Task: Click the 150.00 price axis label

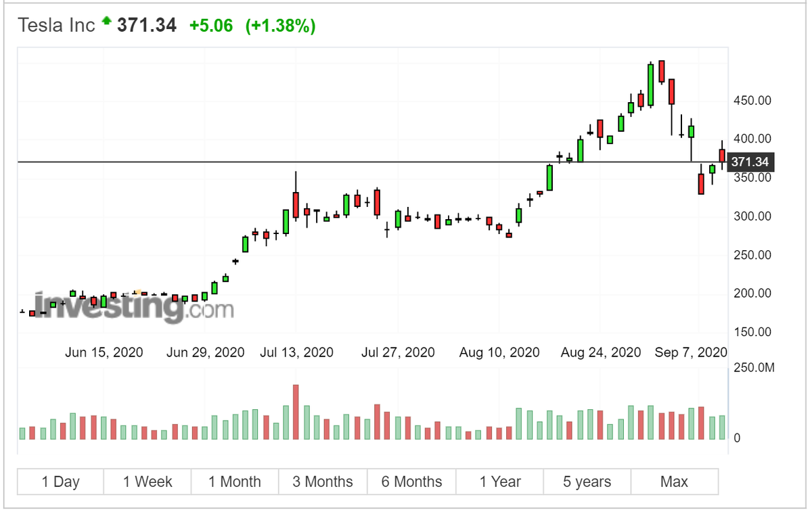Action: coord(752,332)
